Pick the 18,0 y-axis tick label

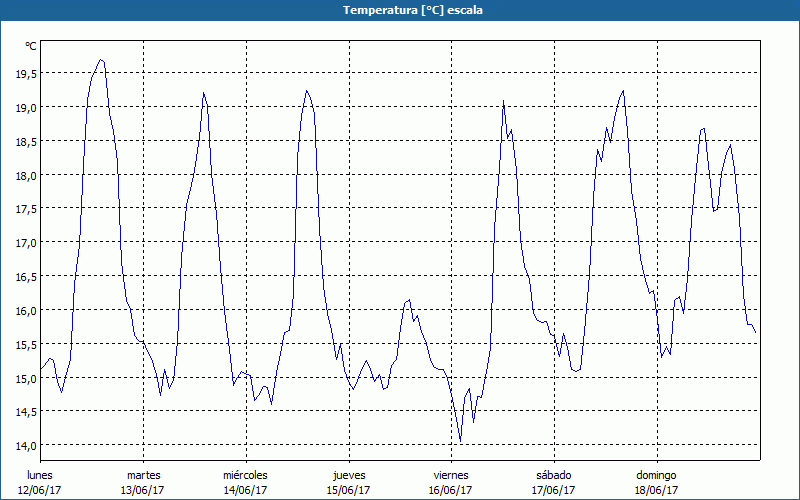click(x=26, y=175)
